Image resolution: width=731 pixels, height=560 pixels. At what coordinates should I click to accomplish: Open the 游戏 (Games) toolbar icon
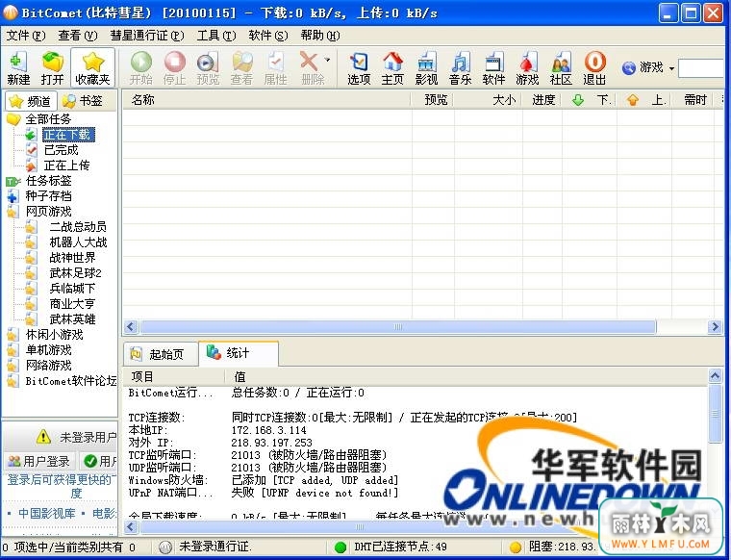527,68
